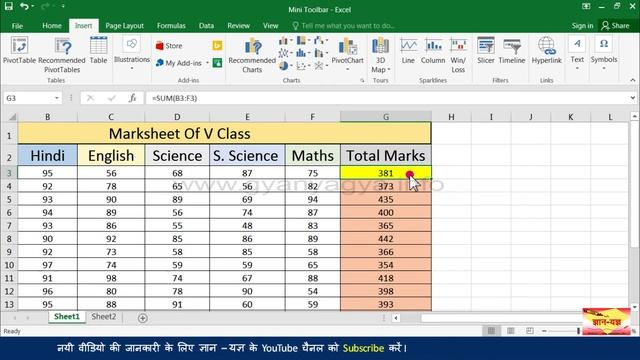Select the Marksheet Of V Class title cell

pos(224,133)
